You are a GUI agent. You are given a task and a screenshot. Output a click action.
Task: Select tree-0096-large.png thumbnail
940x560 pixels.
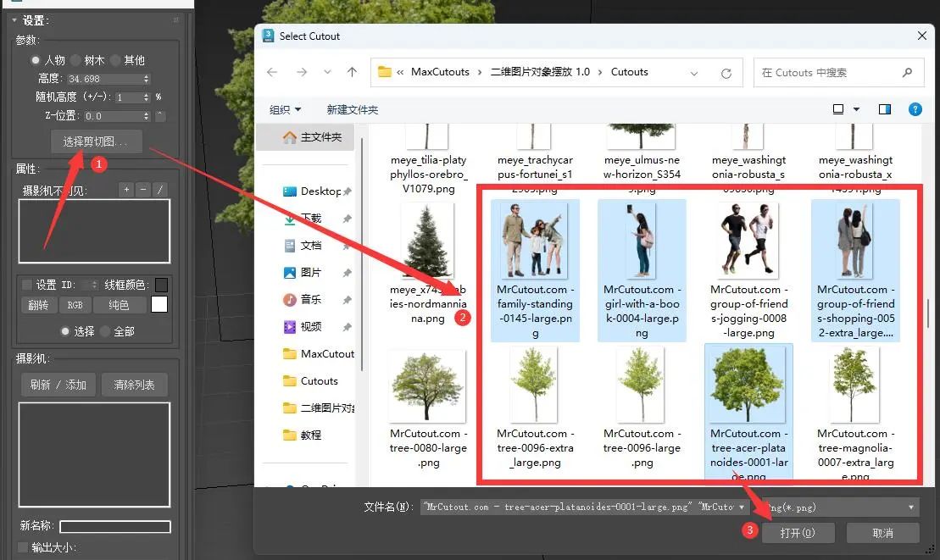pos(641,385)
